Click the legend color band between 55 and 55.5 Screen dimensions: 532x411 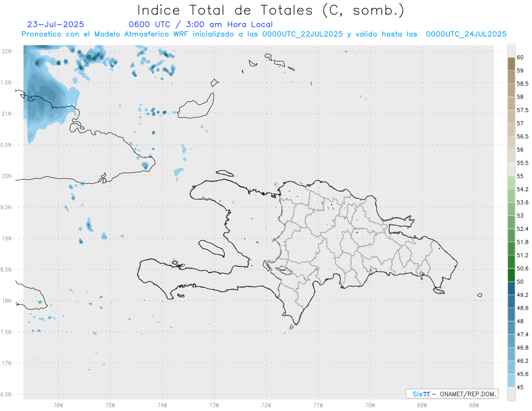pos(511,169)
